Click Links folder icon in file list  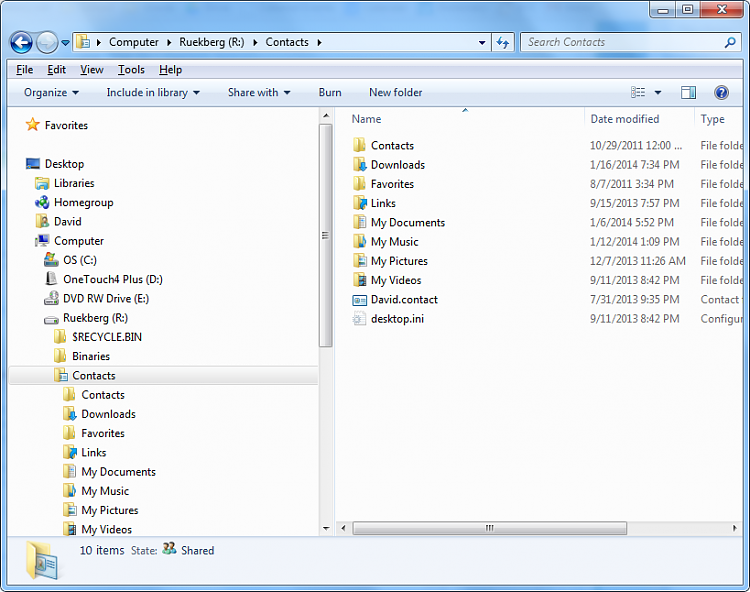360,203
